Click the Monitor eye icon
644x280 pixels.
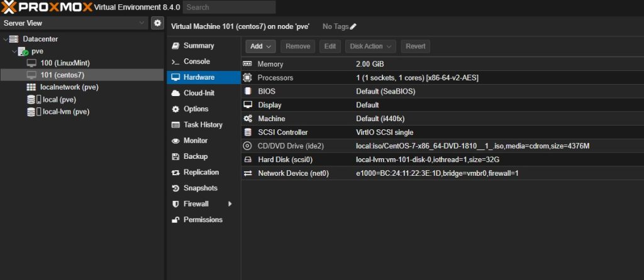tap(176, 141)
